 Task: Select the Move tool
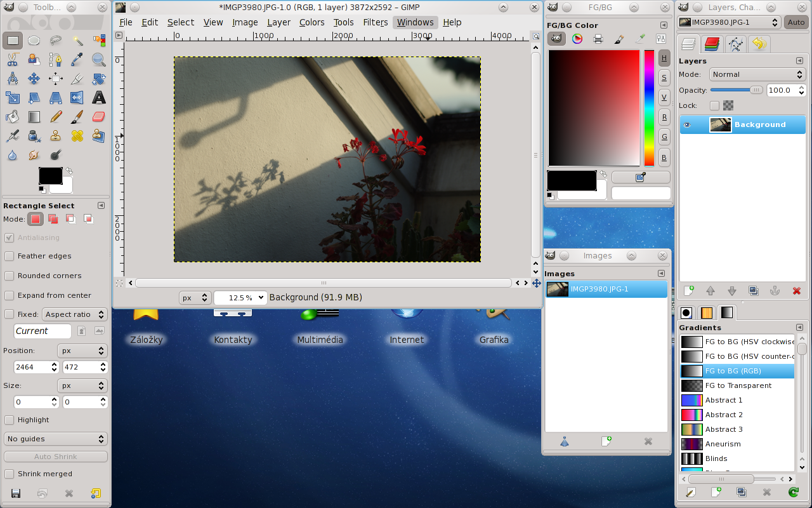point(34,79)
